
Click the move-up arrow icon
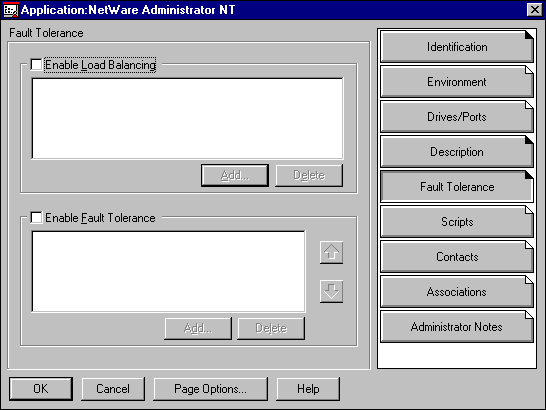(331, 252)
